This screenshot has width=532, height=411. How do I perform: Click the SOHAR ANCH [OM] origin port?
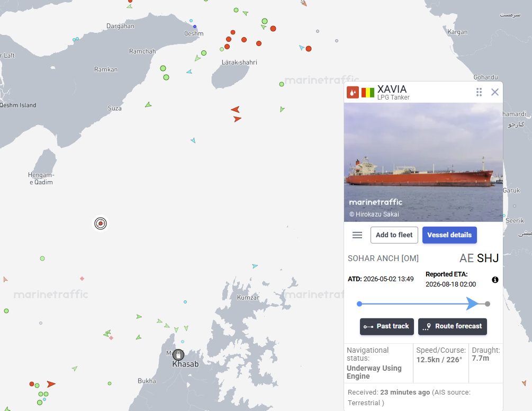pyautogui.click(x=383, y=258)
